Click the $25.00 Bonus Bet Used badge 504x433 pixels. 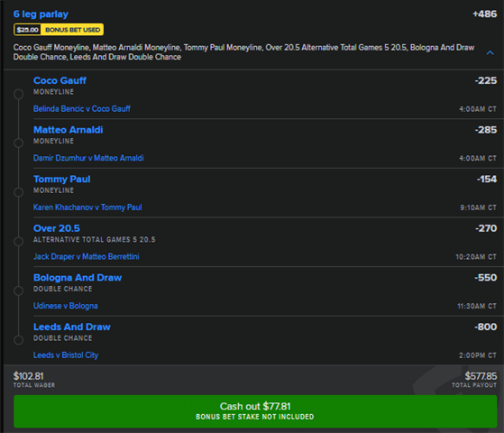tap(59, 30)
